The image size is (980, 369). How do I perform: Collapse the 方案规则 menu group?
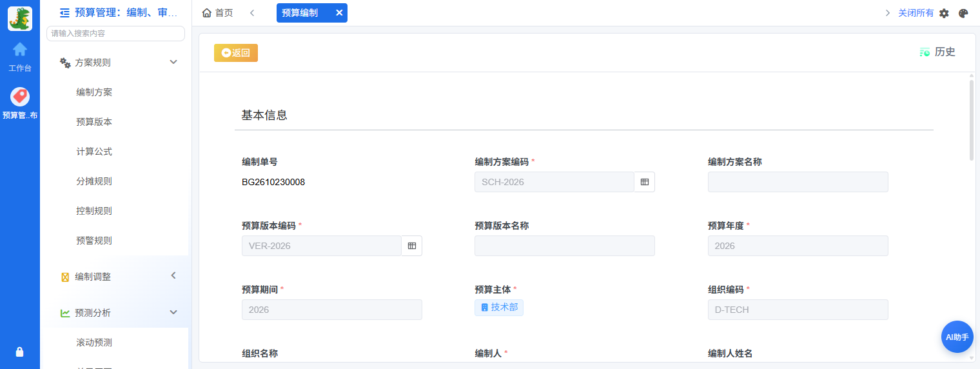(173, 62)
